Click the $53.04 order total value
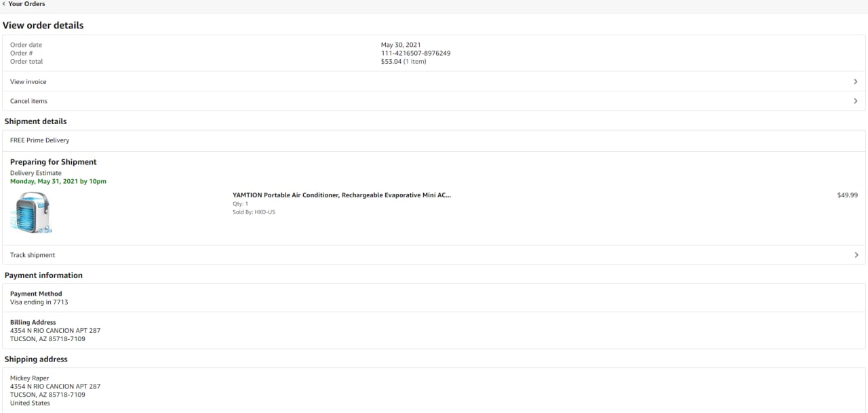Screen dimensions: 868x413 click(x=391, y=62)
